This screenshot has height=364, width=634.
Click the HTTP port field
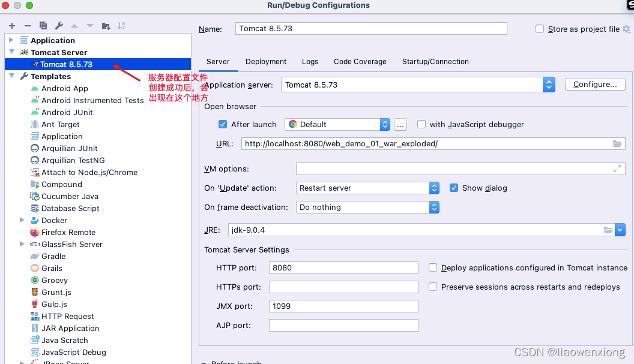point(343,268)
